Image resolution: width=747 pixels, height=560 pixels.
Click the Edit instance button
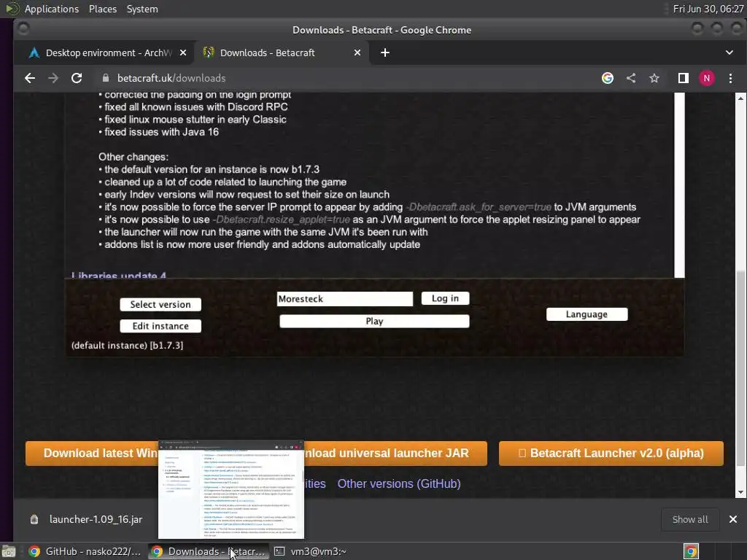point(160,326)
